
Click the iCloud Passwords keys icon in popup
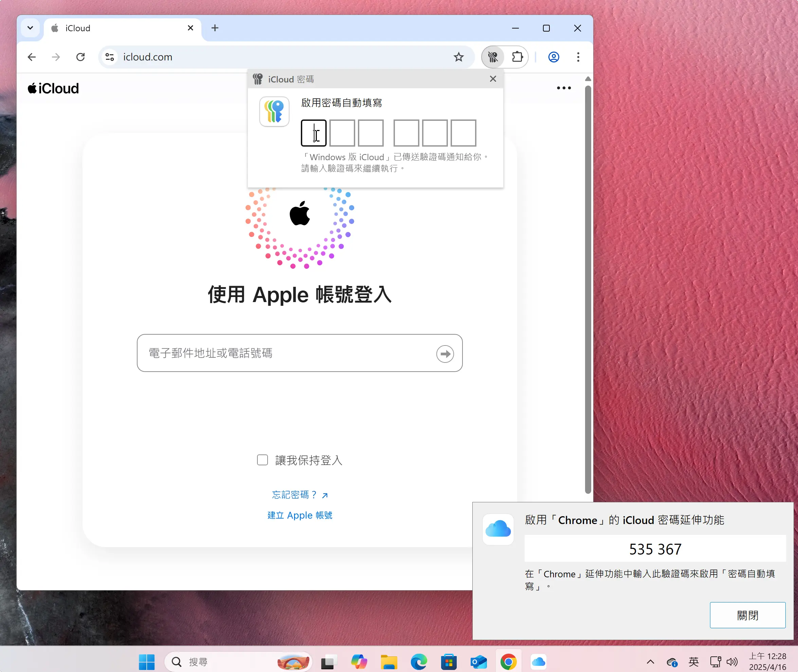point(274,111)
